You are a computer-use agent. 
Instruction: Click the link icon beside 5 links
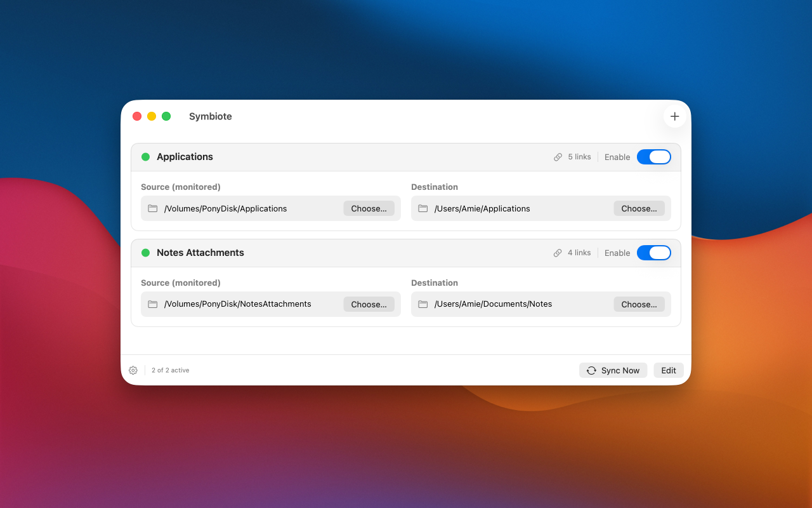(x=558, y=157)
